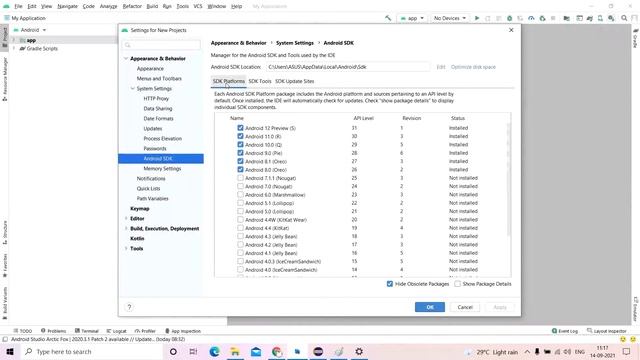Image resolution: width=640 pixels, height=360 pixels.
Task: Click the OK button
Action: [x=430, y=307]
